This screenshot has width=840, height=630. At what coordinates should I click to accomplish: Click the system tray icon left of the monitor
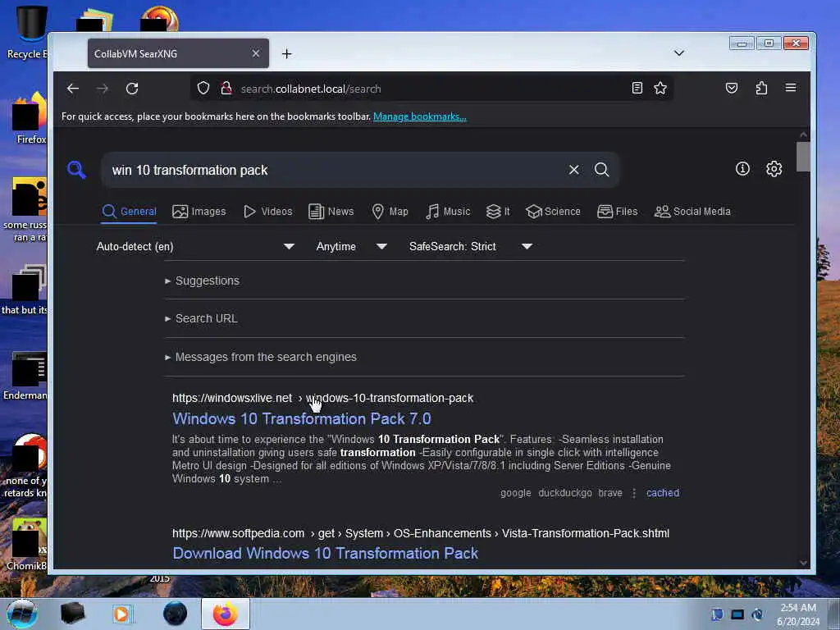pyautogui.click(x=717, y=614)
